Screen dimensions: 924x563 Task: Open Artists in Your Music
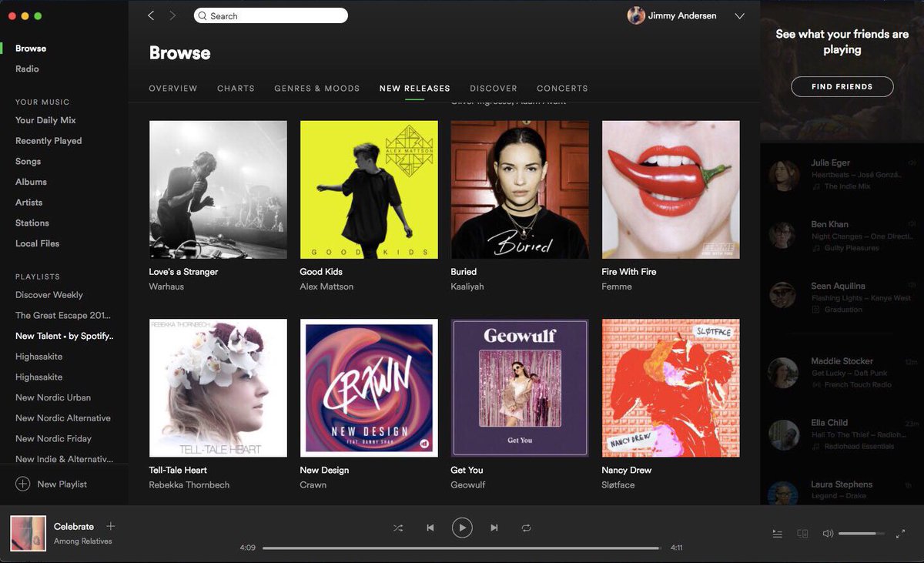coord(29,202)
